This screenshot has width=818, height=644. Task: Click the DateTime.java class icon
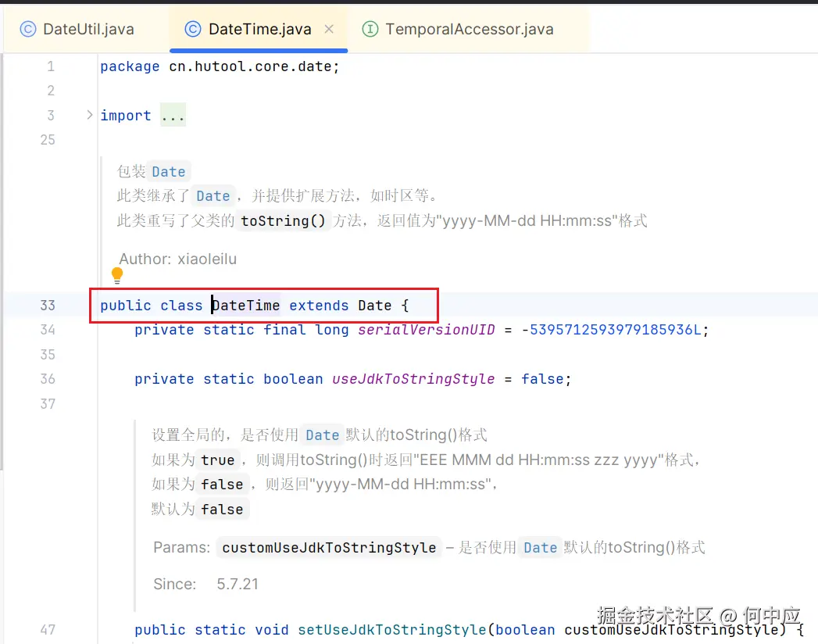coord(193,29)
